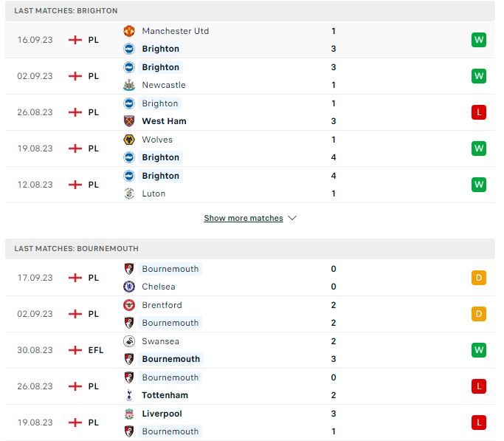504x441 pixels.
Task: Click the Manchester Utd club crest
Action: [x=129, y=31]
